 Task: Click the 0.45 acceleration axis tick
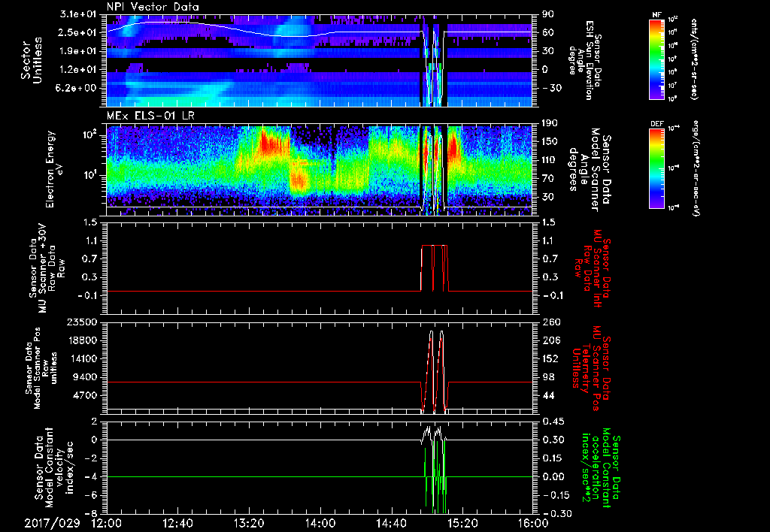[553, 421]
